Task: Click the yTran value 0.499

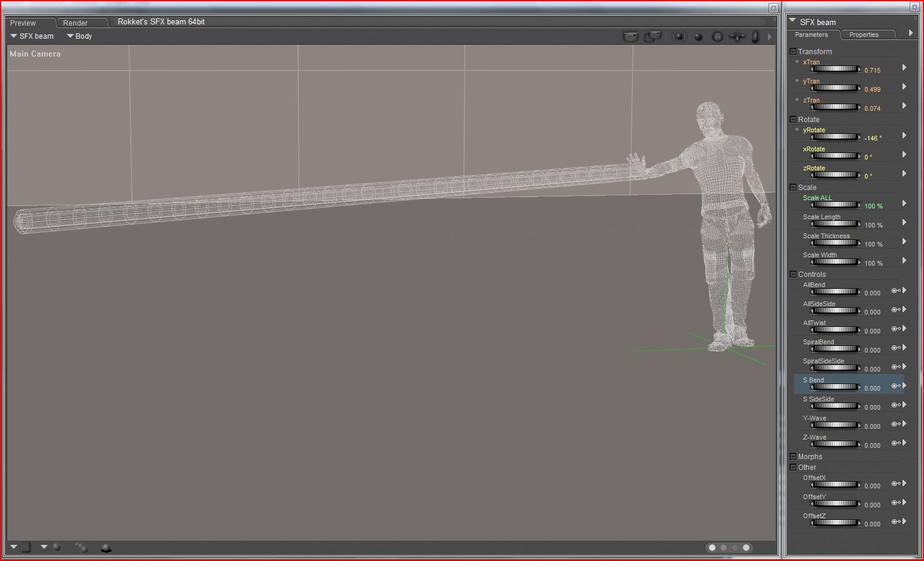Action: pyautogui.click(x=872, y=89)
